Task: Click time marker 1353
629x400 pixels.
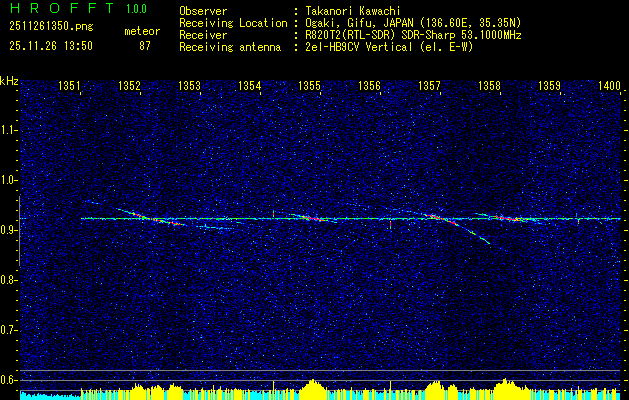Action: (189, 85)
